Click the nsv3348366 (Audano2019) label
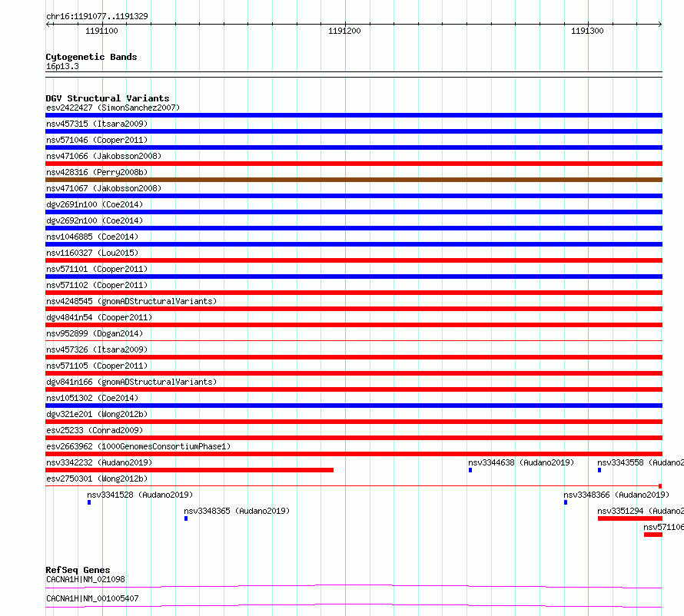 coord(616,495)
